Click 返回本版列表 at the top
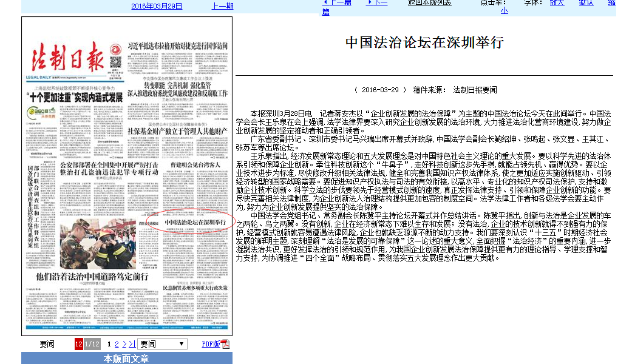This screenshot has height=364, width=632. click(429, 2)
